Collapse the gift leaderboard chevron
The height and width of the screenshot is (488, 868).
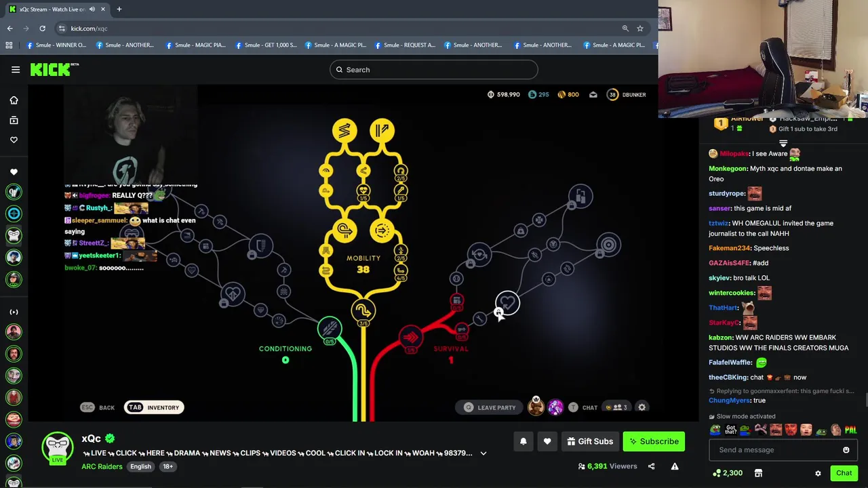(783, 143)
